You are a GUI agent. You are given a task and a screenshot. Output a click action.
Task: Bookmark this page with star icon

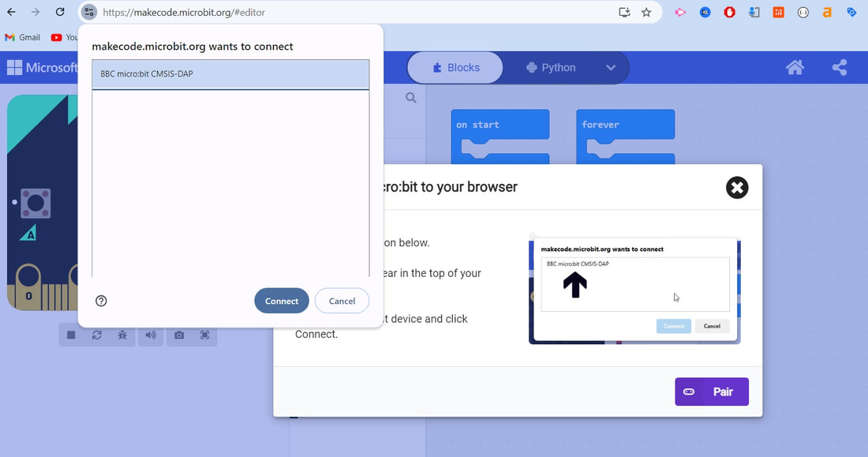point(646,12)
